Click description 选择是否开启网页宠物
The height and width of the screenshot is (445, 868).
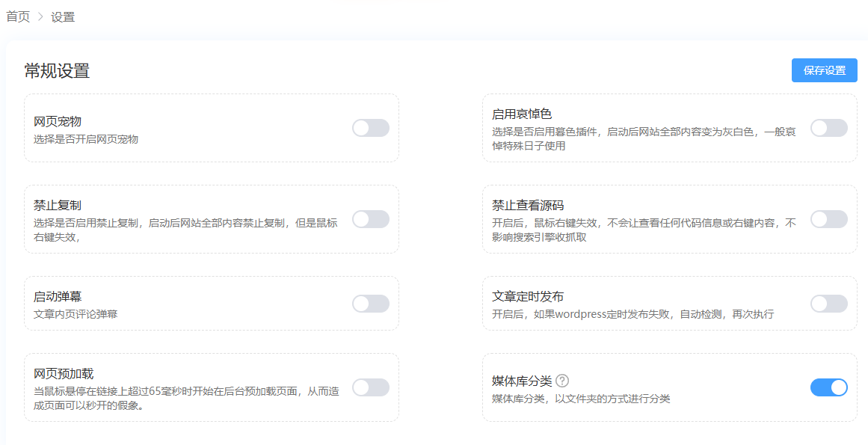[86, 139]
